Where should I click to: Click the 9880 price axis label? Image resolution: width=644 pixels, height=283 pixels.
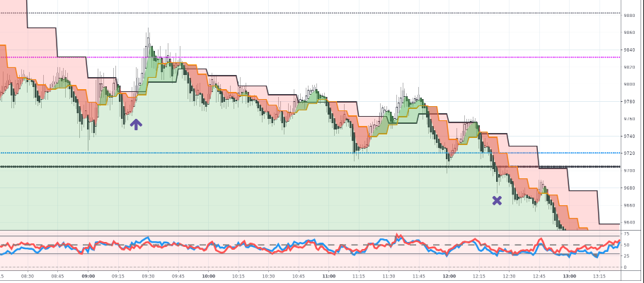[x=629, y=15]
